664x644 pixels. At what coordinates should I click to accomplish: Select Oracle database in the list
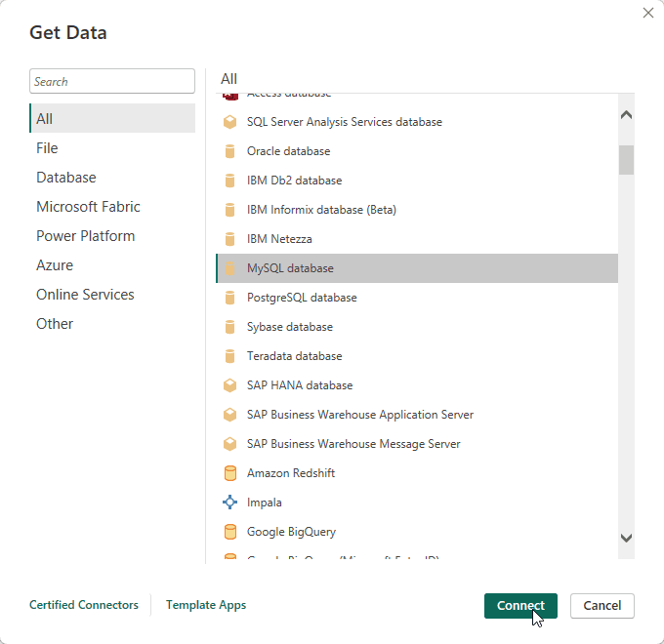pyautogui.click(x=417, y=151)
